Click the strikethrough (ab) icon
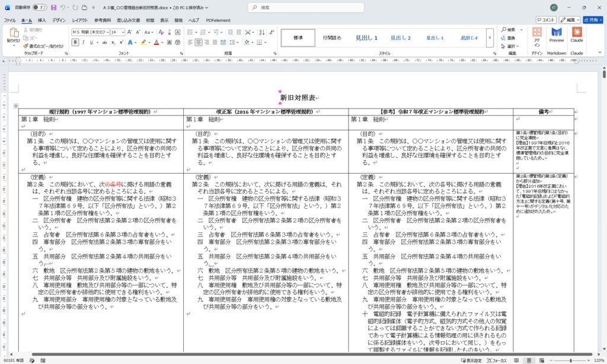607x364 pixels. (x=104, y=43)
